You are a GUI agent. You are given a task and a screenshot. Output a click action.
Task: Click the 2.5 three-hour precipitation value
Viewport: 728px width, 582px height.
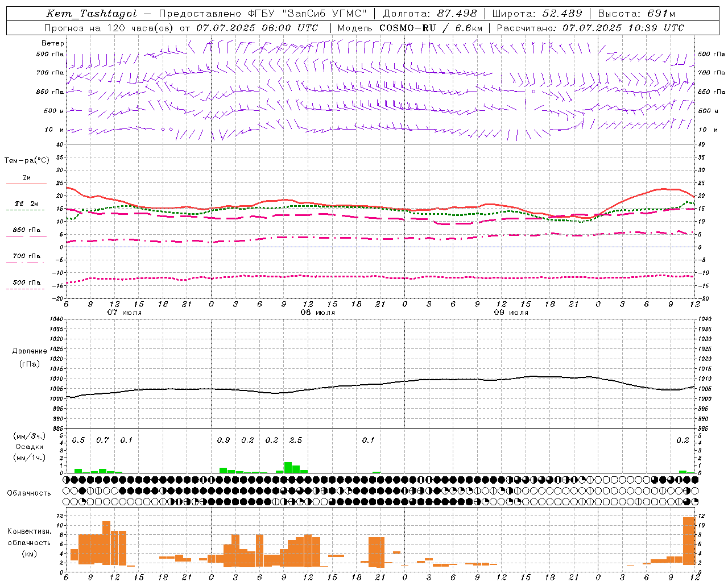tap(296, 440)
